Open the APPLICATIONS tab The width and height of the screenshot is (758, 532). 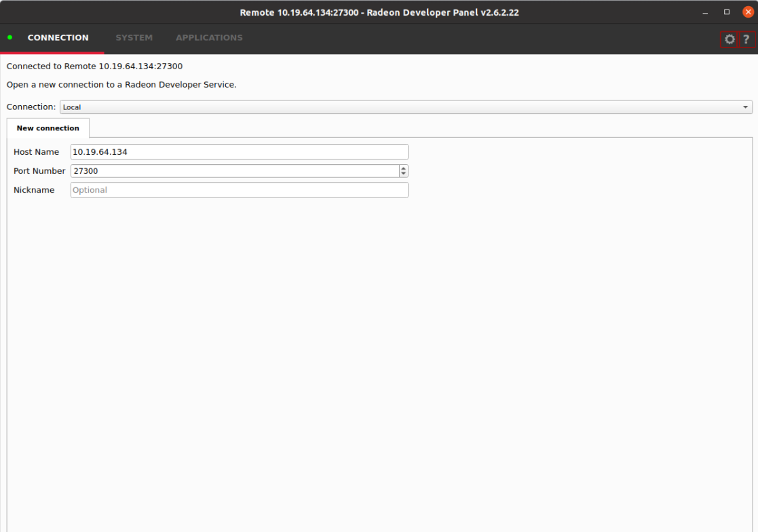tap(208, 37)
